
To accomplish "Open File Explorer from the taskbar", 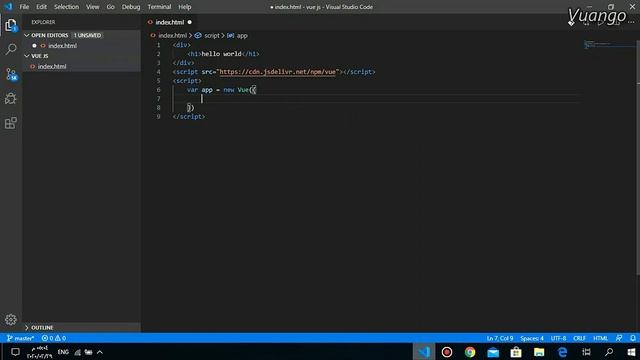I will [539, 352].
